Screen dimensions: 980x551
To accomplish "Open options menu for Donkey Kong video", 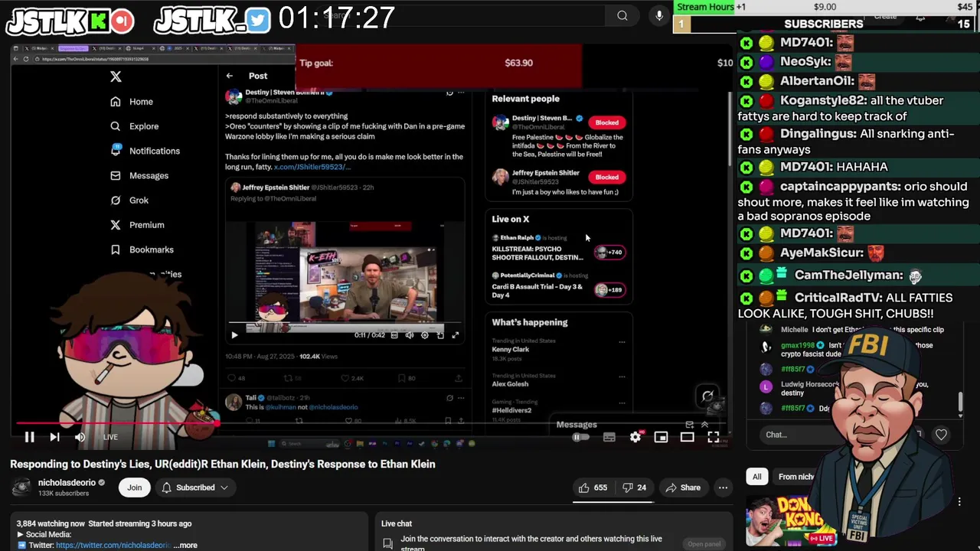I will [959, 502].
